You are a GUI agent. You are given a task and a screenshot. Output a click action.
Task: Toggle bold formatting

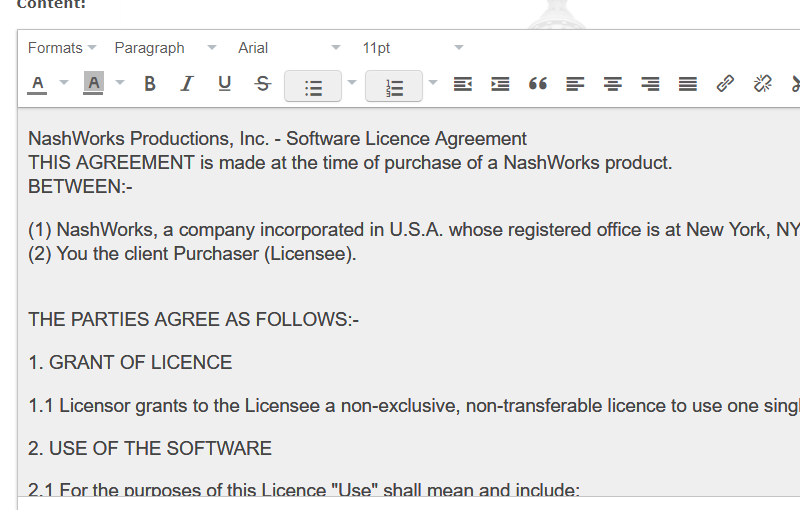tap(149, 84)
